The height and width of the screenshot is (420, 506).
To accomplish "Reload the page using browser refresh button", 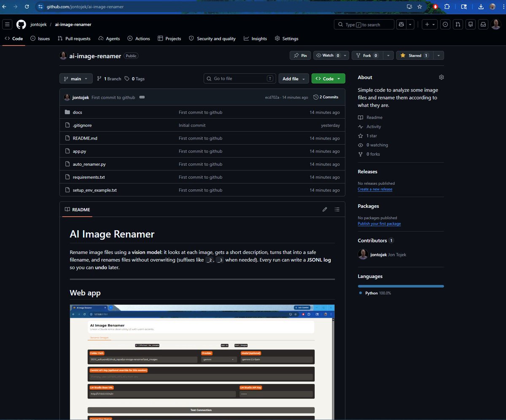I will click(x=27, y=7).
